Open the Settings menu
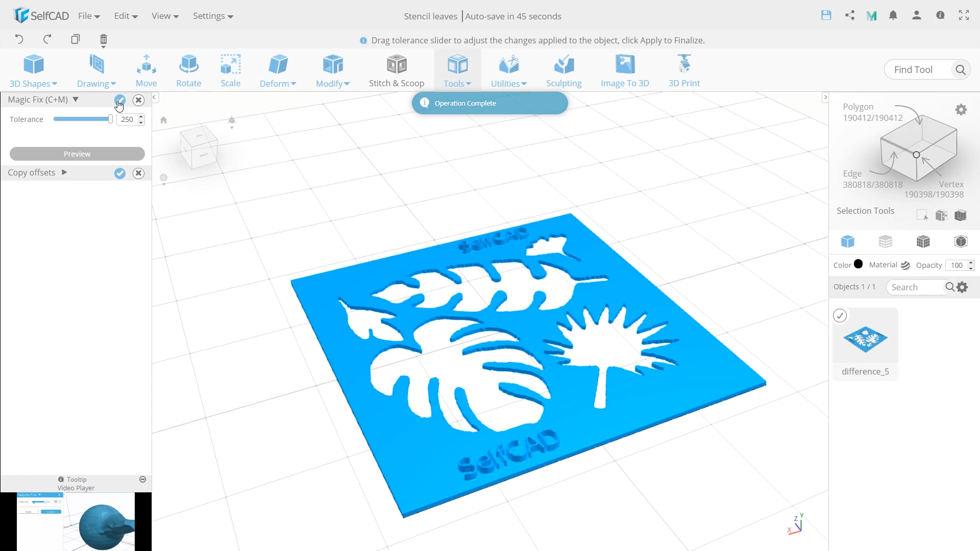980x551 pixels. (x=213, y=16)
